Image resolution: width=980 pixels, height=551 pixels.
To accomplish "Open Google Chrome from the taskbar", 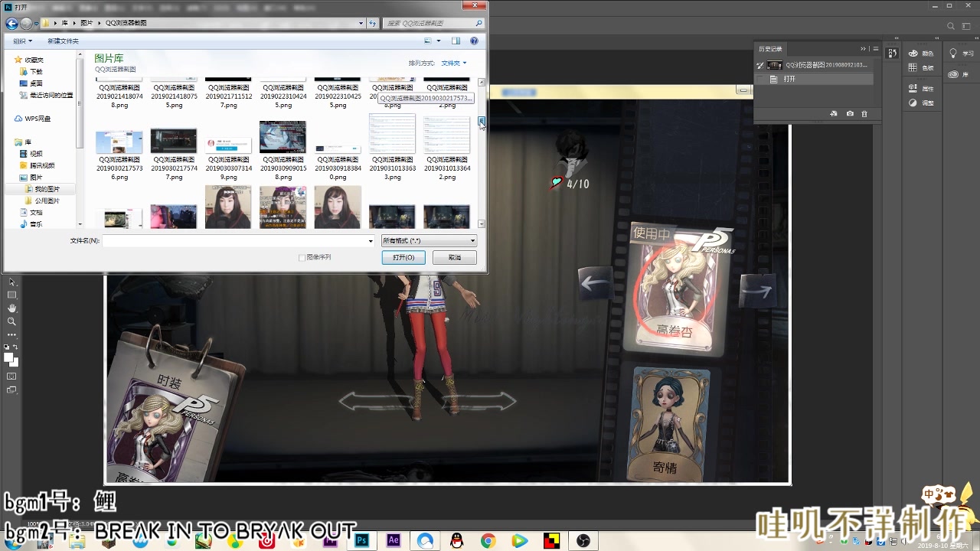I will (488, 540).
